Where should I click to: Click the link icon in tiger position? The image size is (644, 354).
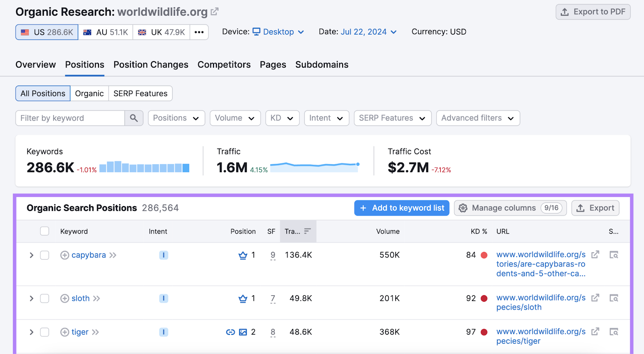pos(230,332)
